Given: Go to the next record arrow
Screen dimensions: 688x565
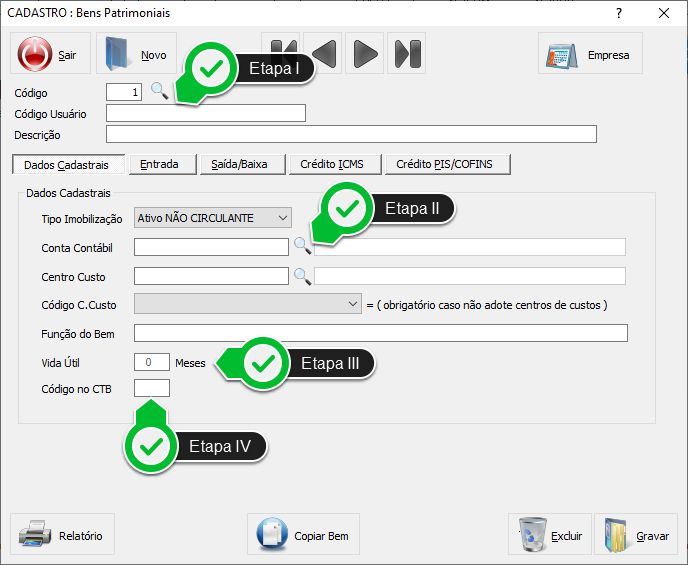Looking at the screenshot, I should coord(365,53).
